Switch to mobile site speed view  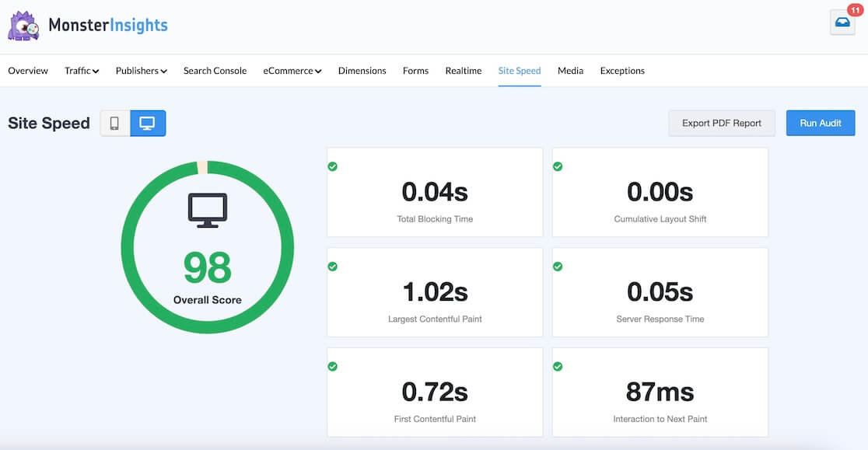tap(114, 123)
